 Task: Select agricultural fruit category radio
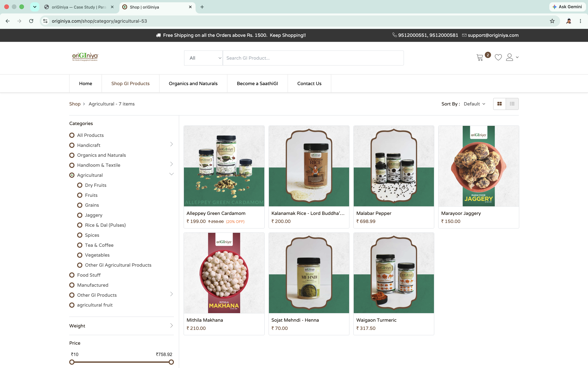tap(72, 305)
